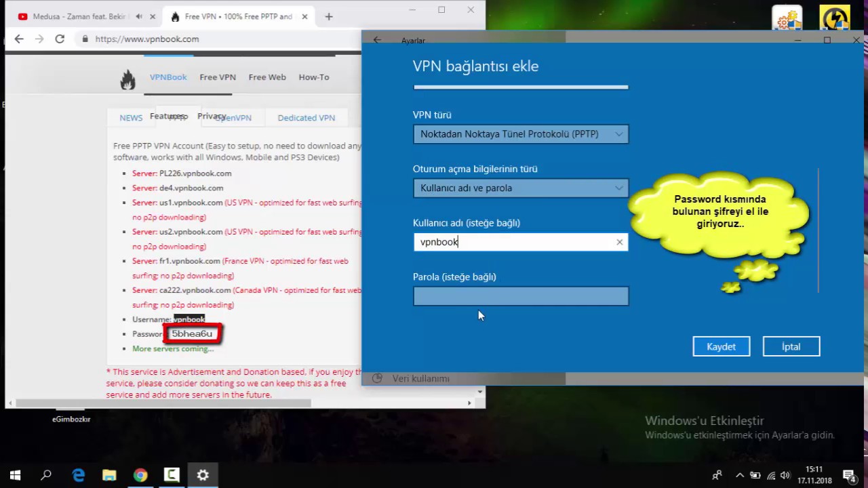
Task: Click the volume speaker icon
Action: pyautogui.click(x=785, y=475)
